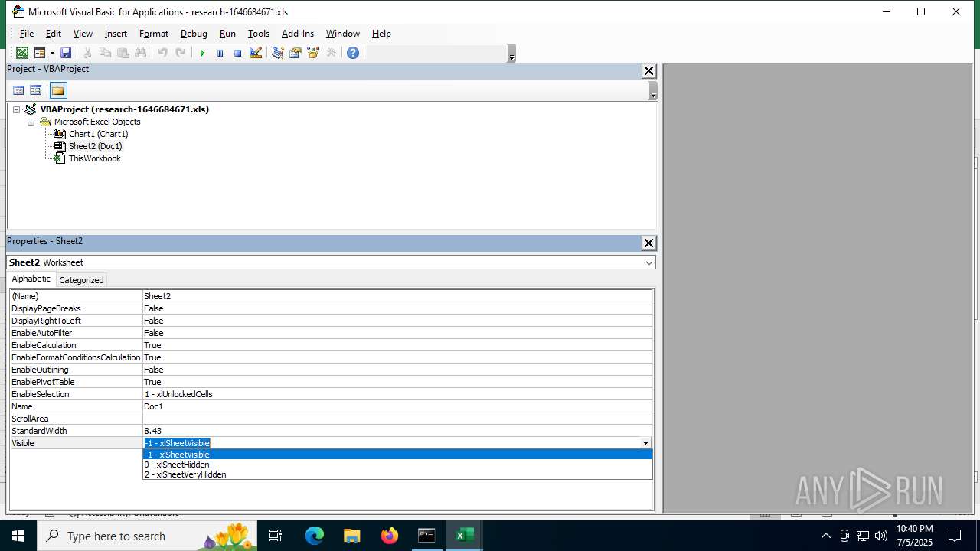980x551 pixels.
Task: Open the Insert menu
Action: click(x=116, y=34)
